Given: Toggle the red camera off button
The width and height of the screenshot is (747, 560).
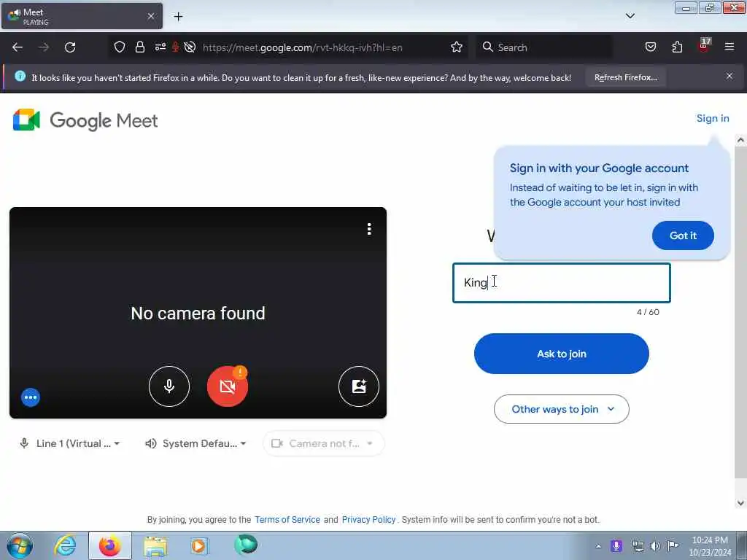Looking at the screenshot, I should pyautogui.click(x=228, y=386).
